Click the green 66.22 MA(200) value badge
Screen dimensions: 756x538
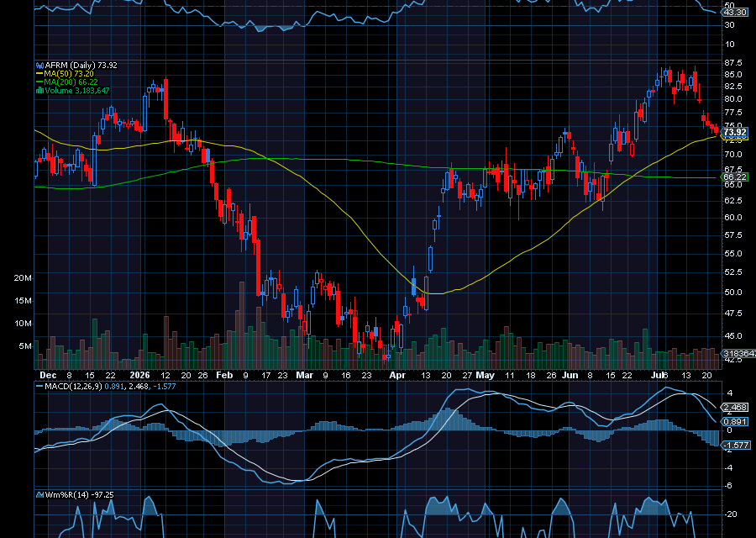pos(735,177)
